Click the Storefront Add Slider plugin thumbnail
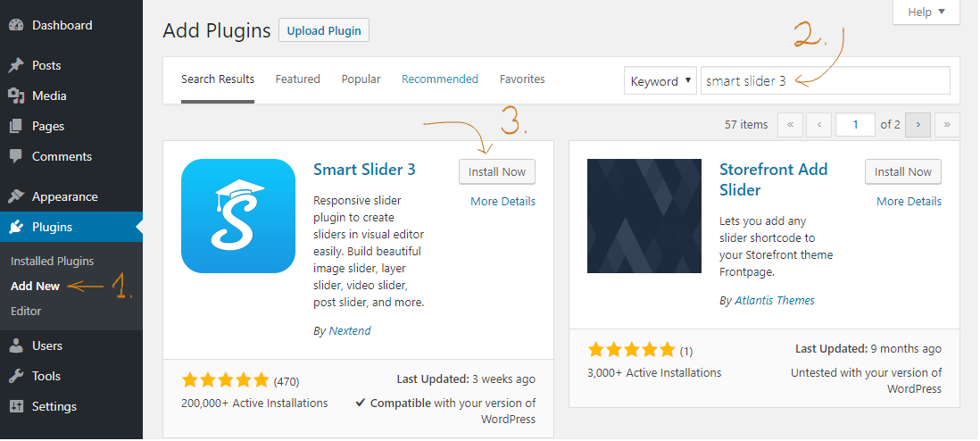 pos(644,216)
